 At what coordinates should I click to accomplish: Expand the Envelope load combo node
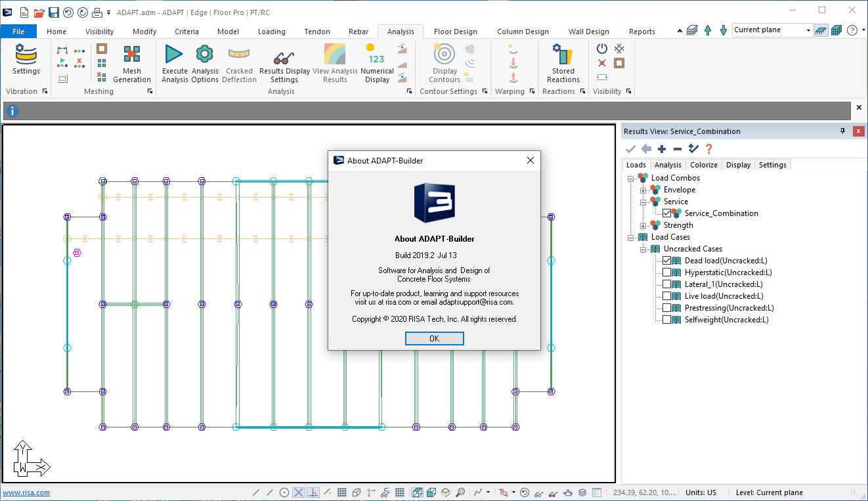click(643, 190)
